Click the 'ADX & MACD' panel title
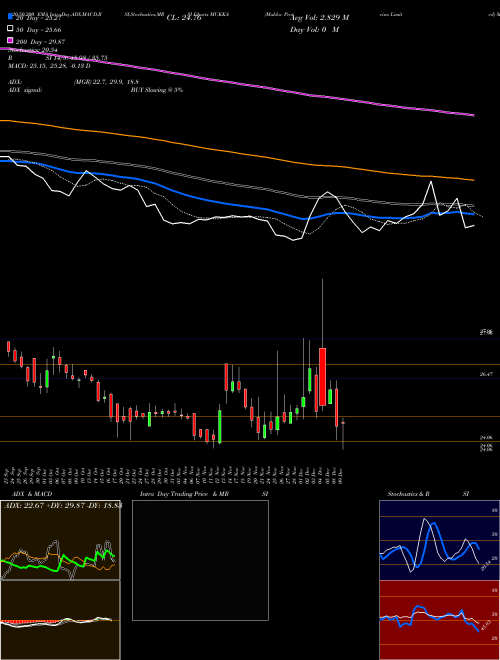500x660 pixels. 32,494
